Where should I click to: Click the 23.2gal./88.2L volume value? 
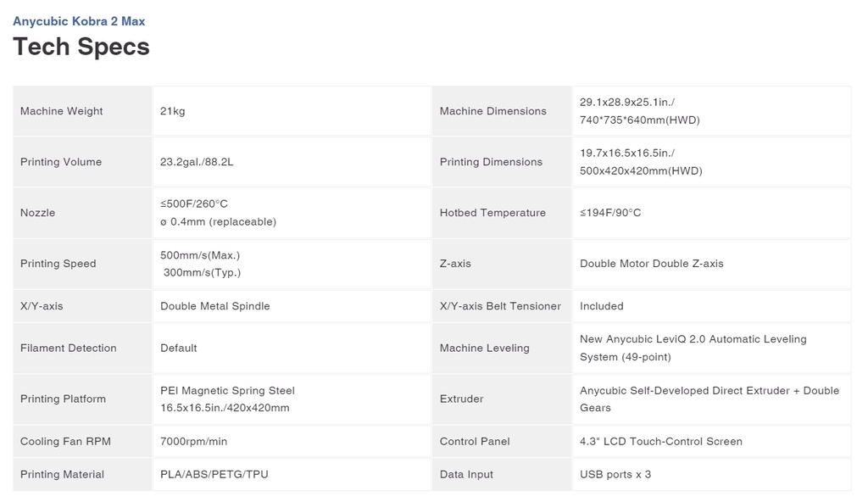(x=197, y=162)
